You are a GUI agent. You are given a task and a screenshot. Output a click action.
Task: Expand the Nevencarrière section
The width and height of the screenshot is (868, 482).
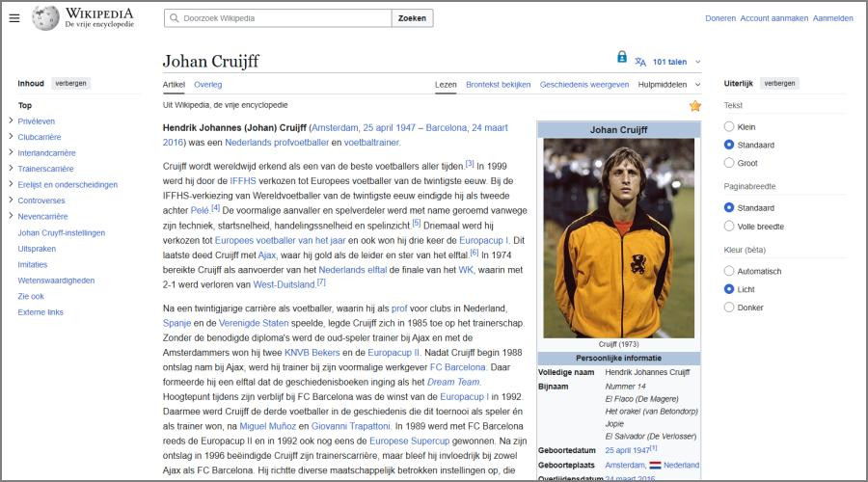[11, 216]
